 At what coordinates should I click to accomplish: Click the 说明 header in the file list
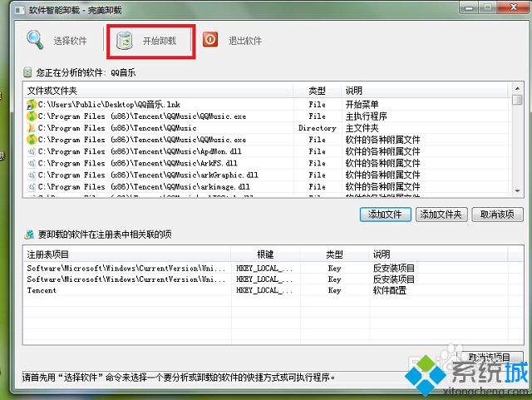coord(425,91)
